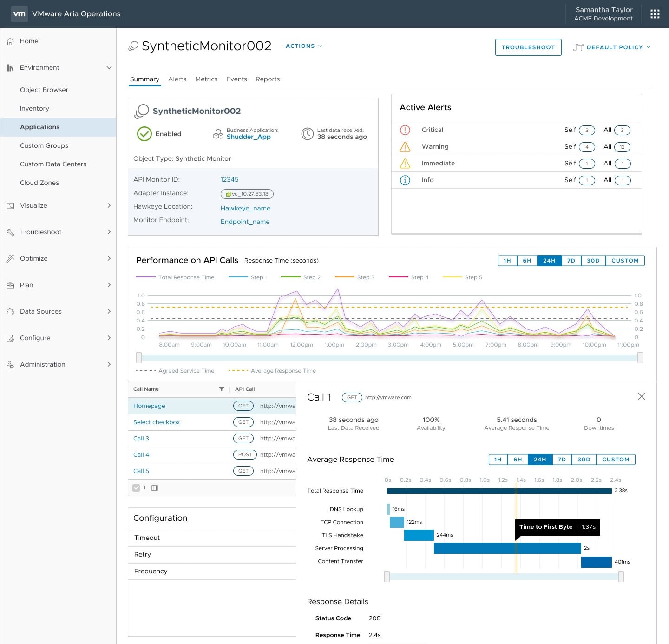Click the Data Sources puzzle icon
The image size is (669, 644).
[x=10, y=312]
